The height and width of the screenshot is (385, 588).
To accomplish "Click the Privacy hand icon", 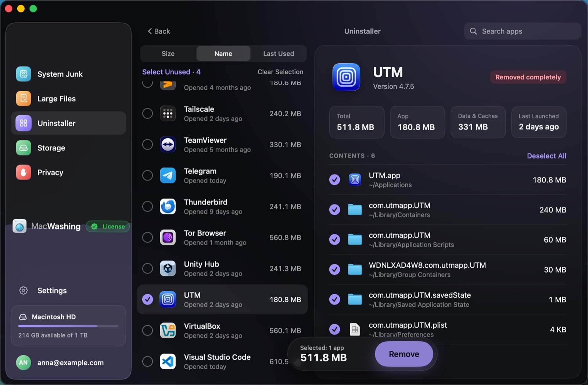I will [24, 172].
